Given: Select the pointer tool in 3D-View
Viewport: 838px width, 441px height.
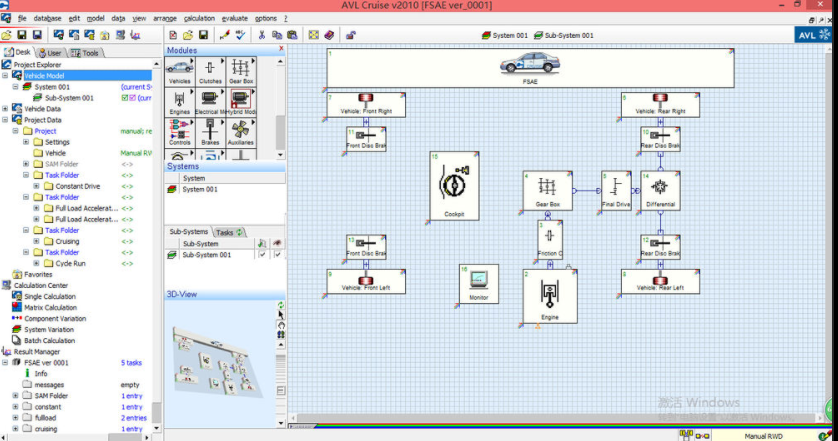Looking at the screenshot, I should [x=281, y=315].
